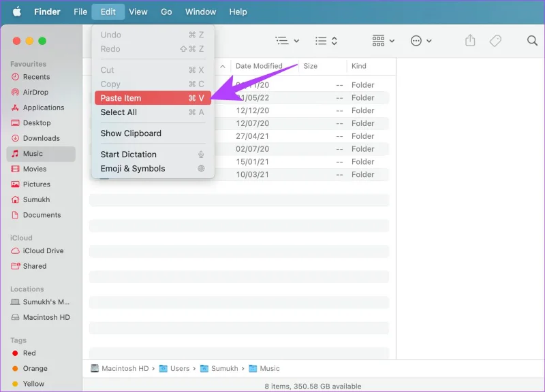545x392 pixels.
Task: Expand the list view options chevron
Action: (296, 41)
